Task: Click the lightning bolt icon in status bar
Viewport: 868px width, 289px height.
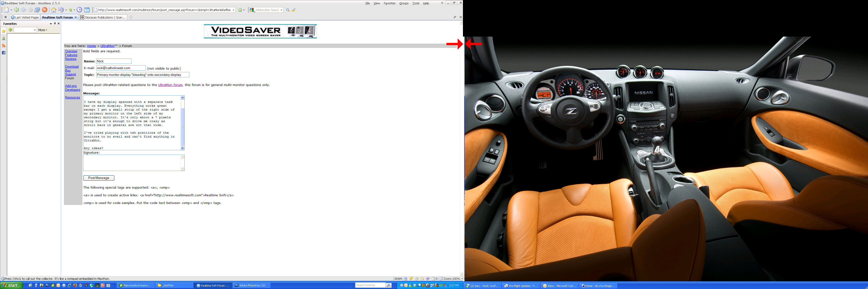Action: (411, 279)
